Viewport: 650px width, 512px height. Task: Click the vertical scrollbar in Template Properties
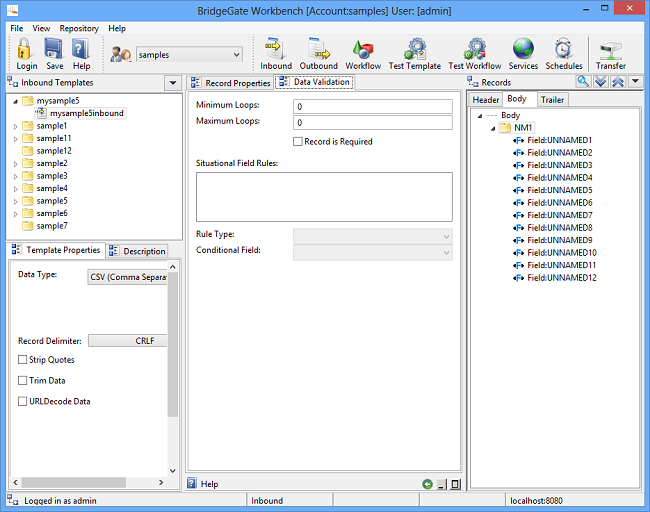(x=173, y=344)
